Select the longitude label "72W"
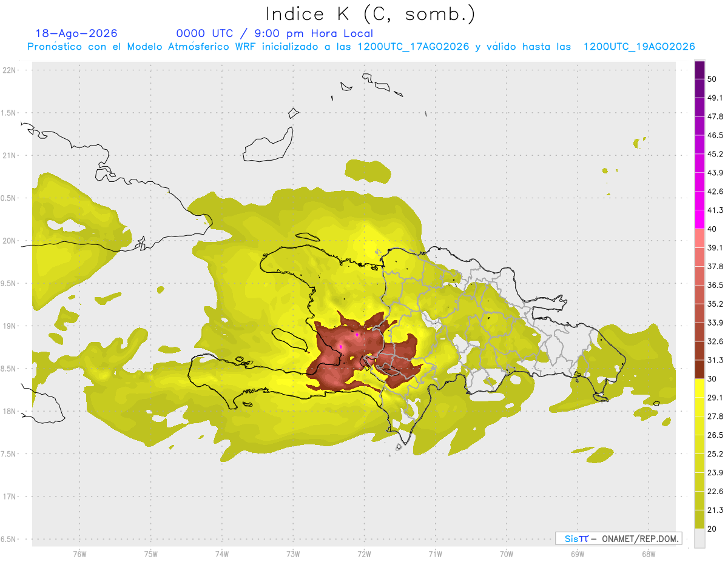 pyautogui.click(x=364, y=554)
